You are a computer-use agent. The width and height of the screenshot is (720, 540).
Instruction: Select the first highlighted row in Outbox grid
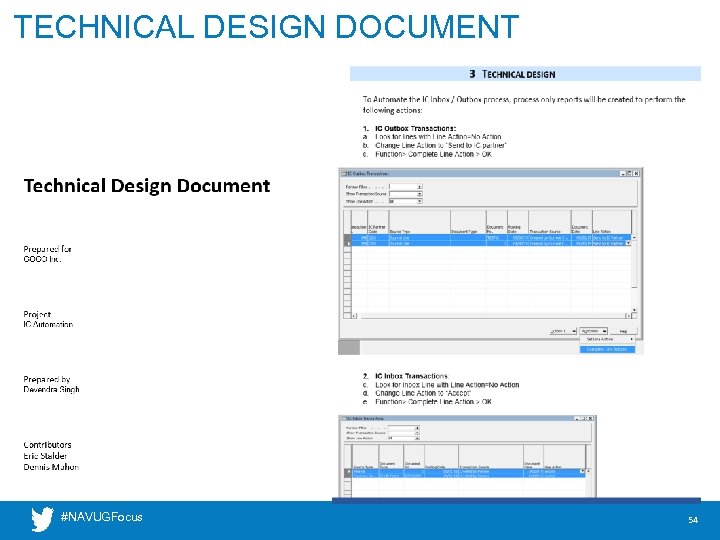[491, 238]
